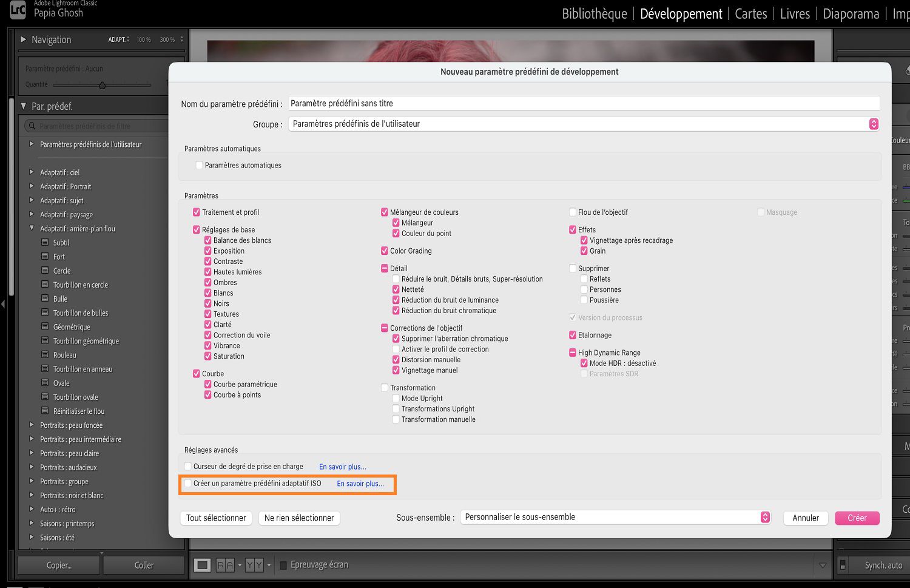The image size is (910, 588).
Task: Click the preset filter search field
Action: [97, 126]
